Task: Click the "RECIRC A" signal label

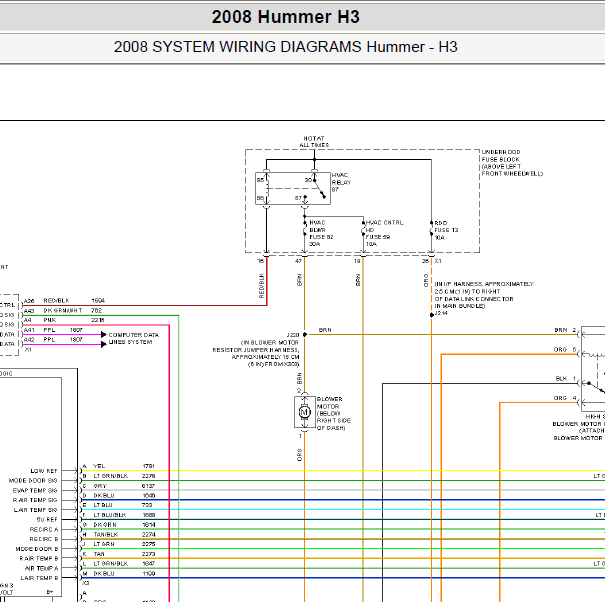Action: click(44, 529)
